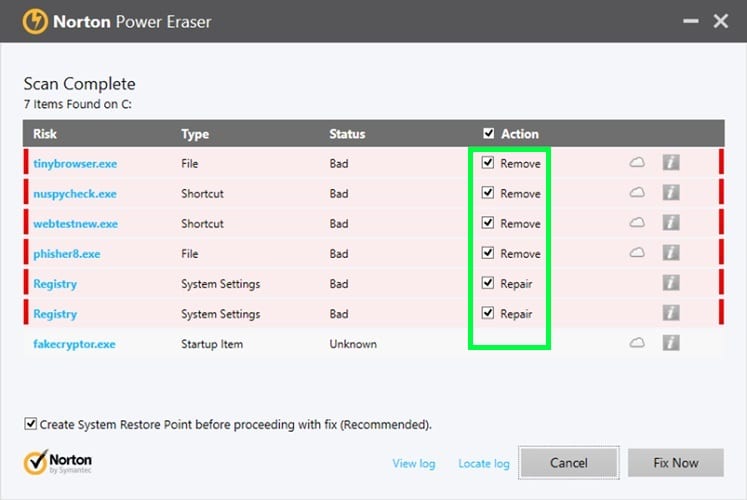Click the Risk column header
The width and height of the screenshot is (747, 500).
coord(45,134)
